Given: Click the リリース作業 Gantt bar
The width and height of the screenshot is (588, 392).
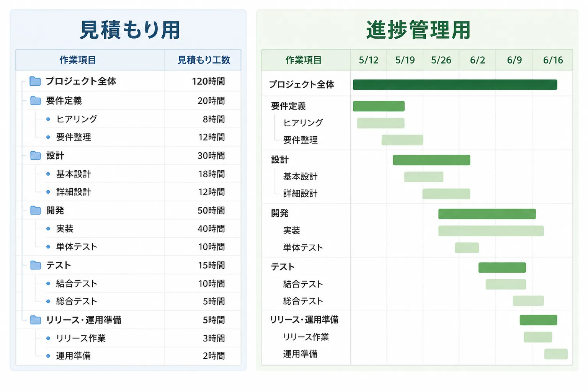Looking at the screenshot, I should (x=538, y=337).
